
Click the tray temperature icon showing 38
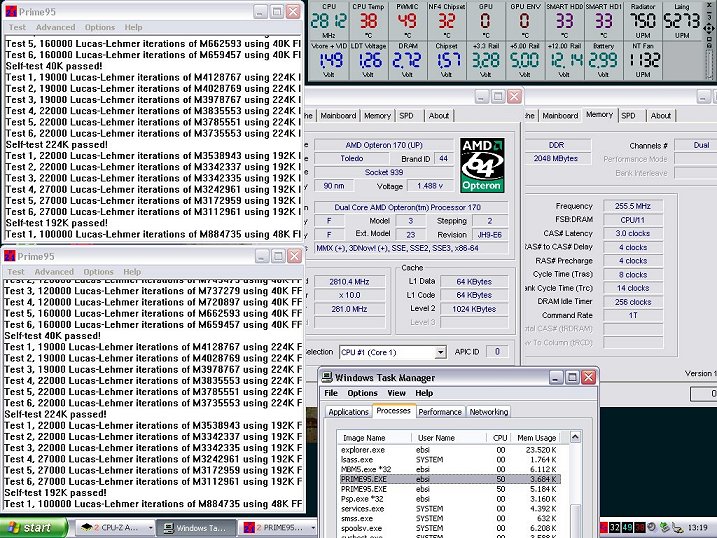point(639,527)
